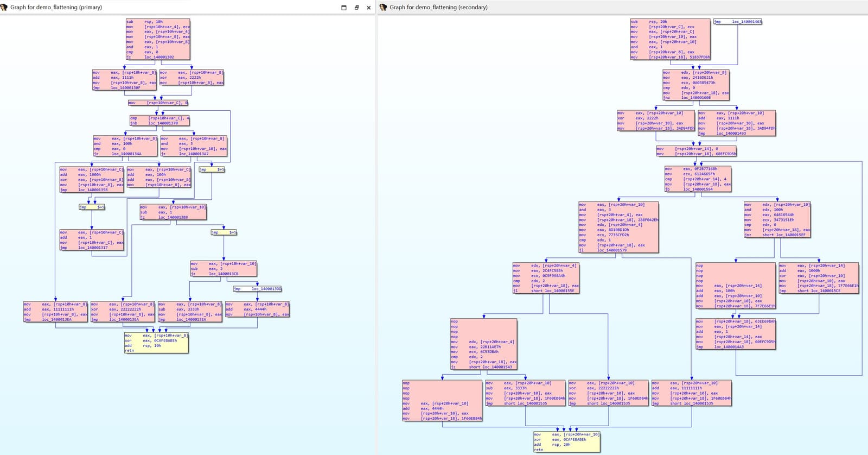Viewport: 868px width, 455px height.
Task: Float the primary graph window
Action: pos(356,8)
